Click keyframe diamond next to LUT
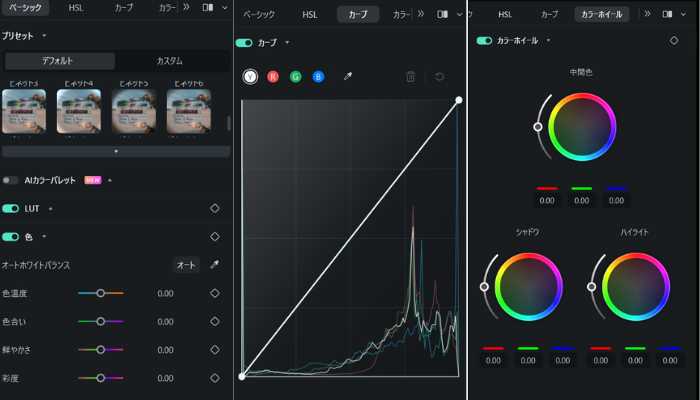Viewport: 700px width, 400px height. tap(214, 208)
